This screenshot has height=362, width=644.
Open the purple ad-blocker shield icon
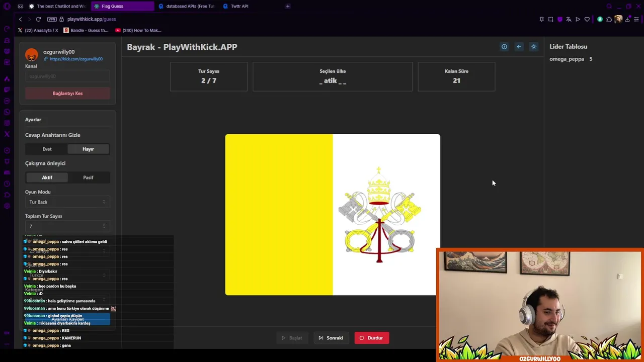point(559,19)
